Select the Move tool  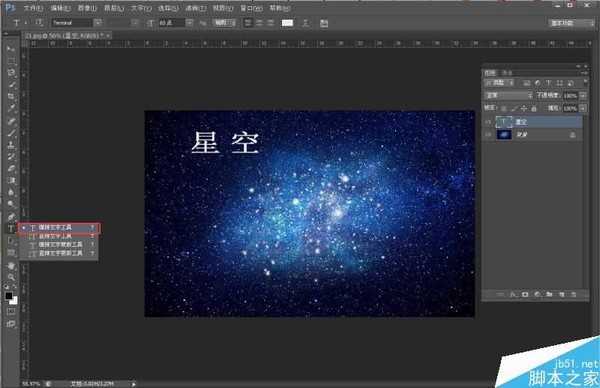coord(11,49)
